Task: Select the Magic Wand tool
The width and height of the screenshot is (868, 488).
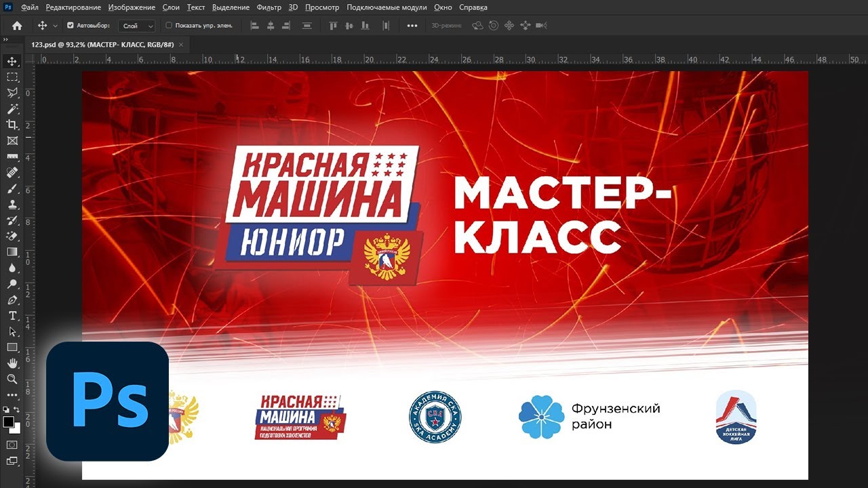Action: (x=12, y=109)
